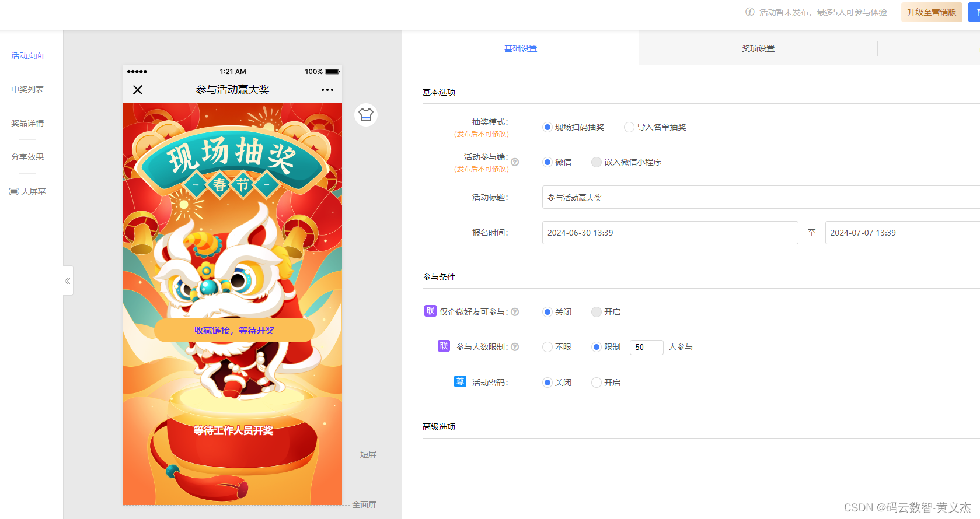Click the participant limit number field 50
Viewport: 980px width, 519px height.
[646, 347]
